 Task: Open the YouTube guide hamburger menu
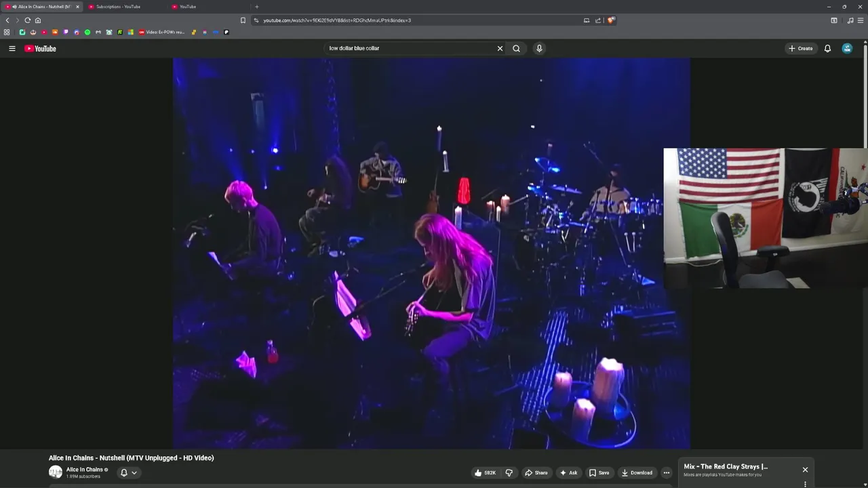[x=12, y=48]
